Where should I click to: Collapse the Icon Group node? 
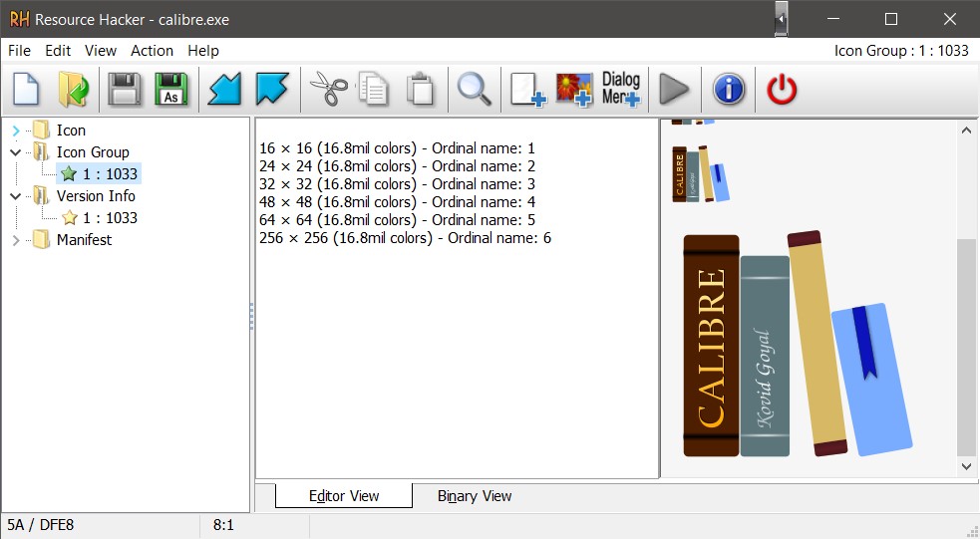16,152
